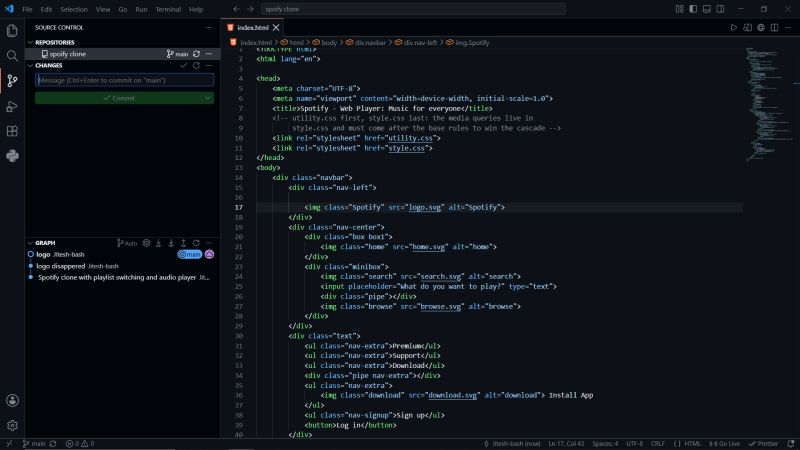This screenshot has height=450, width=800.
Task: Open the Graph section more actions ellipsis
Action: [x=209, y=243]
